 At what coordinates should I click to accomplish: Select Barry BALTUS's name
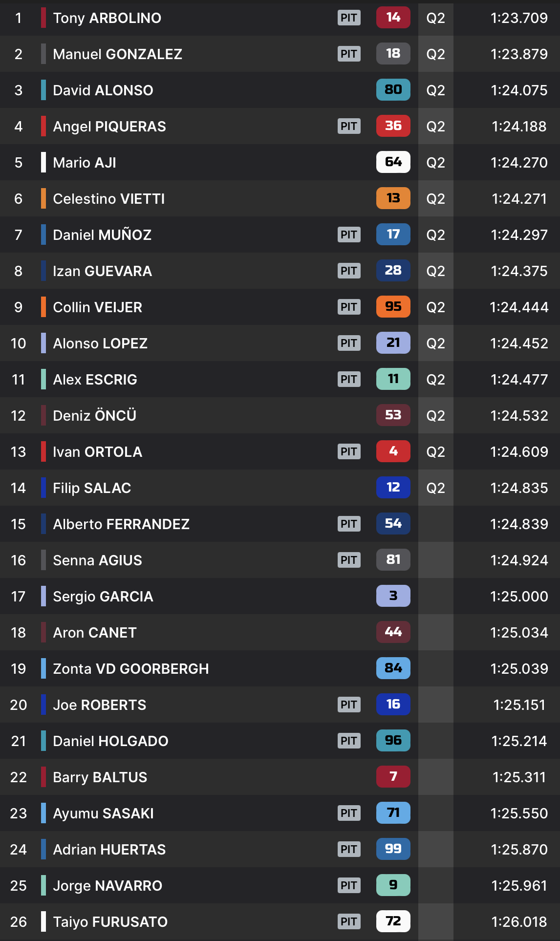[x=100, y=777]
